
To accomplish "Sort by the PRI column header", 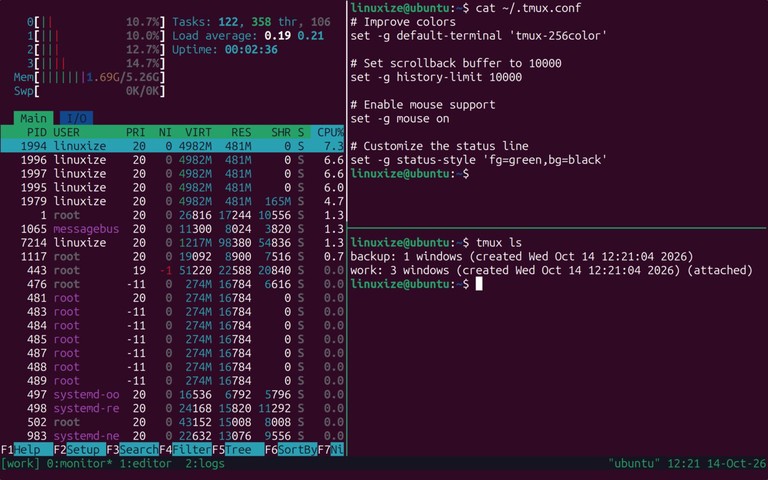I will coord(136,132).
